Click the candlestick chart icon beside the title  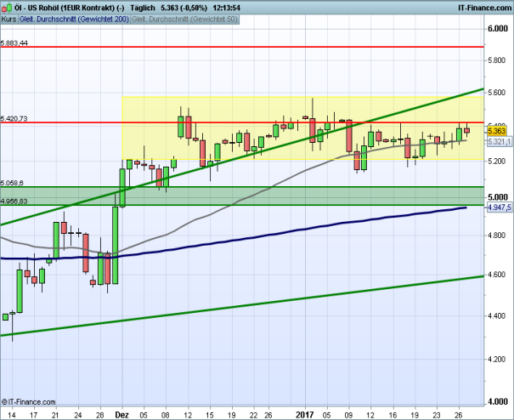coord(7,7)
